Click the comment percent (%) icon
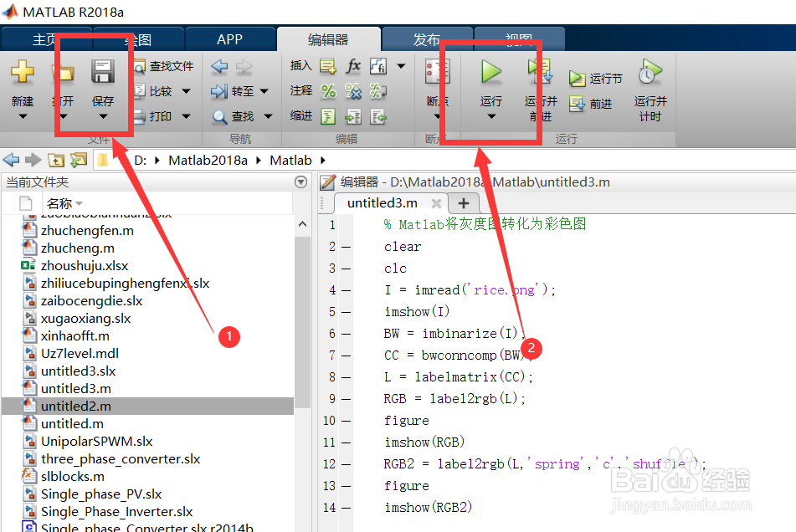796x532 pixels. click(x=328, y=91)
